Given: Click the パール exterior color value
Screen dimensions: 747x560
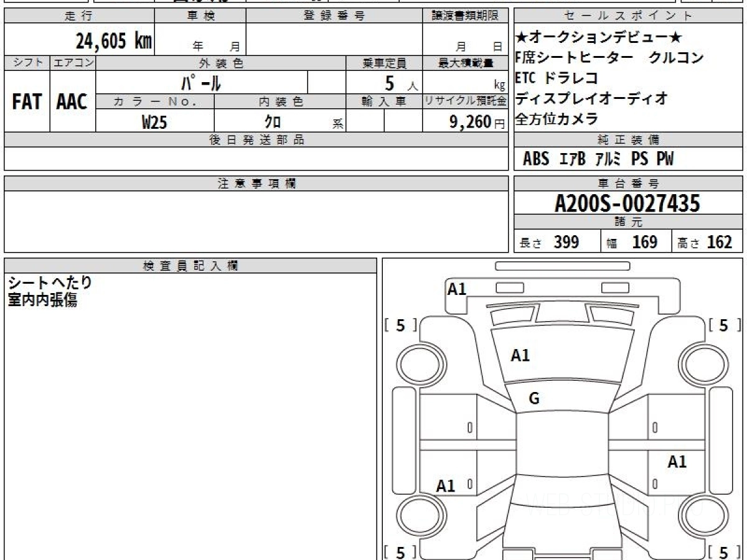Looking at the screenshot, I should pyautogui.click(x=202, y=82).
